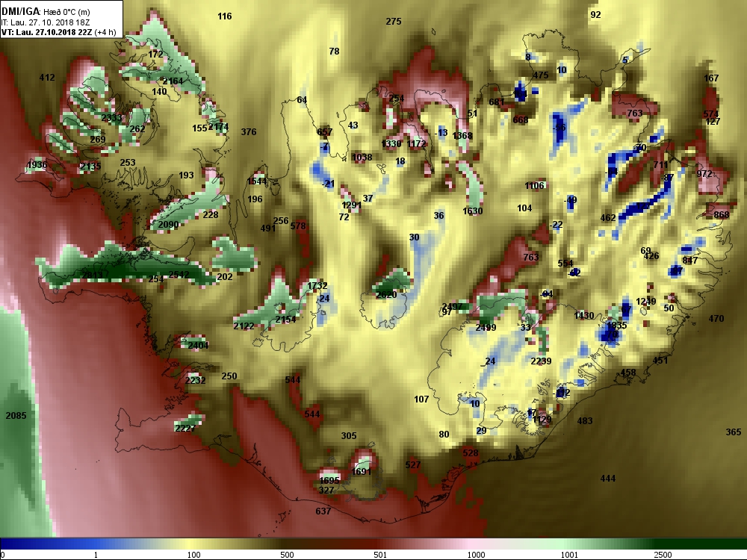Click the map value 483
This screenshot has height=560, width=747.
585,420
